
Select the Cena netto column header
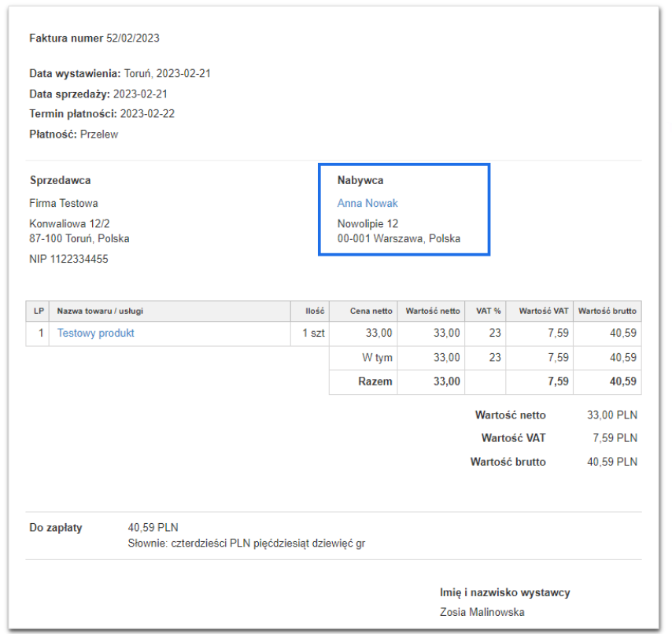(x=371, y=311)
